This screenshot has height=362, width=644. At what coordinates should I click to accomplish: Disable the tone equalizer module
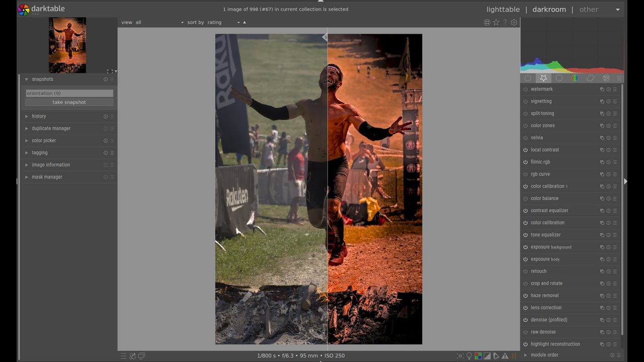click(525, 235)
